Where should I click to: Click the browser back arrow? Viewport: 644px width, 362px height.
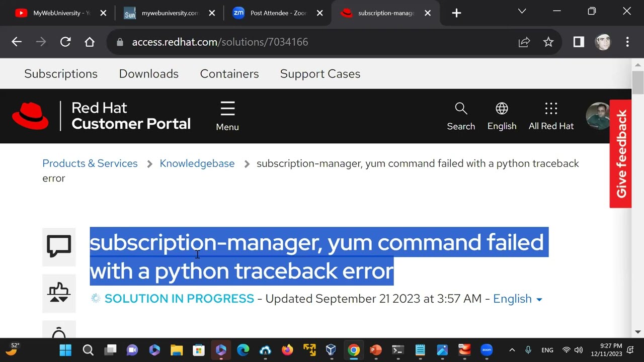(x=17, y=42)
